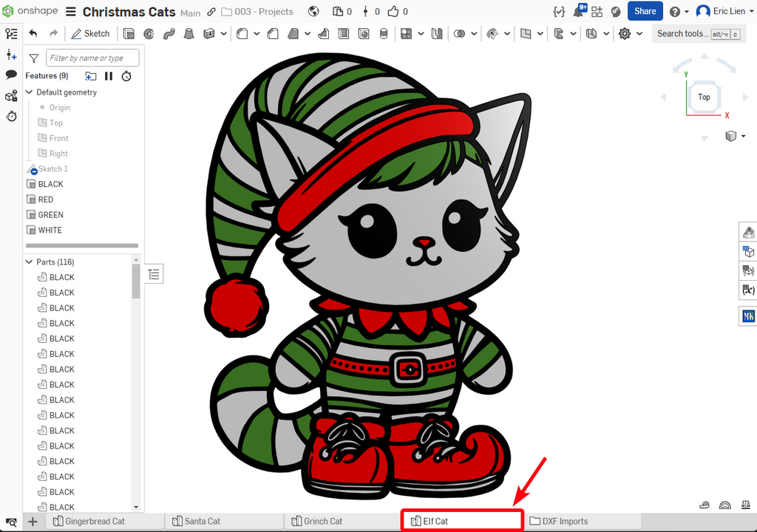Open the Help menu
Image resolution: width=757 pixels, height=532 pixels.
[679, 12]
